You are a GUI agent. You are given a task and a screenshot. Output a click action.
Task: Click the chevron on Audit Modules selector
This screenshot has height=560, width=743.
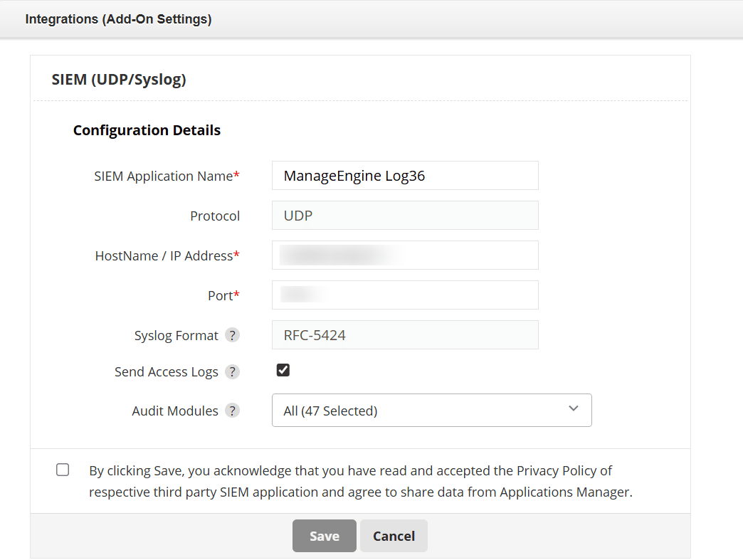pyautogui.click(x=574, y=409)
